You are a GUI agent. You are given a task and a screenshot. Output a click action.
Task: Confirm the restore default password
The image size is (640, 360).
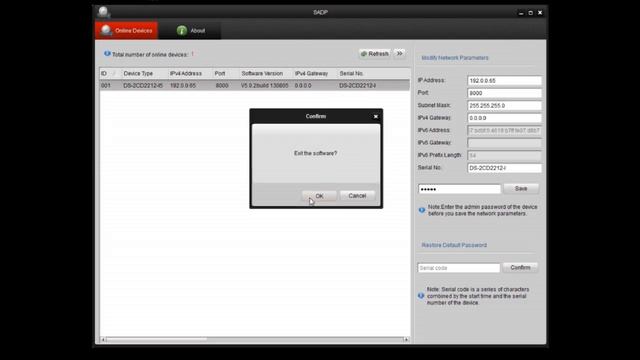520,267
